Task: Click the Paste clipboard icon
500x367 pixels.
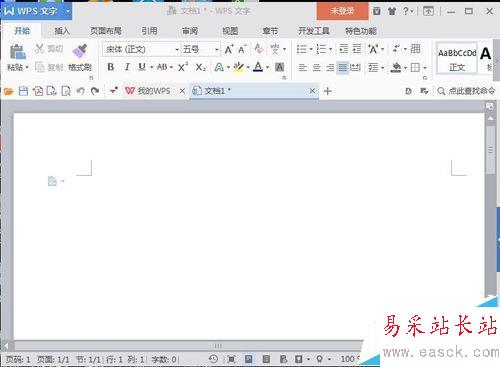Action: (18, 51)
